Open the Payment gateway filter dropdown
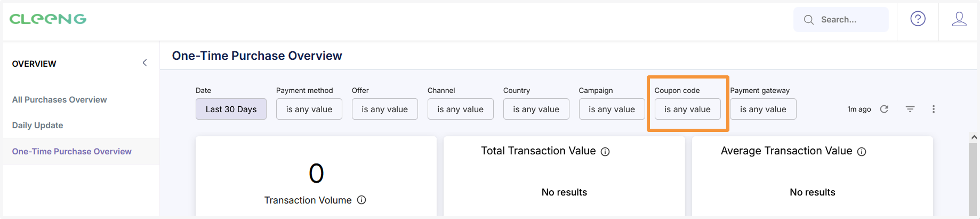Viewport: 980px width, 219px height. pos(763,109)
